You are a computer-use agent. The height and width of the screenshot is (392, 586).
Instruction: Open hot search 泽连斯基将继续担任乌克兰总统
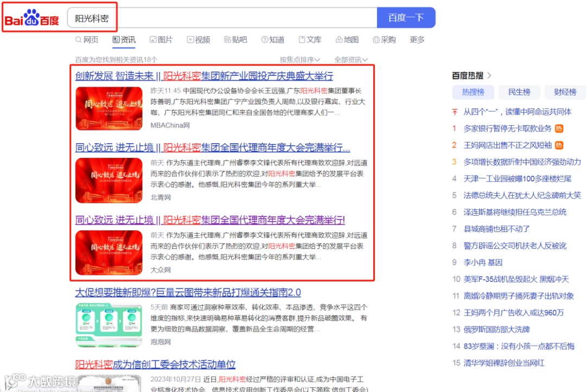(515, 212)
